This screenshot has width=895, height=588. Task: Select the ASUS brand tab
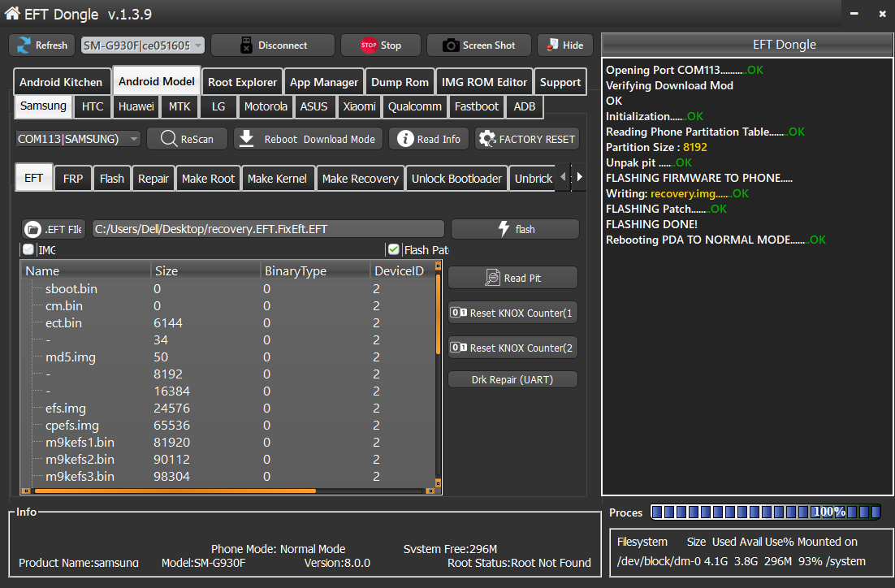tap(314, 106)
